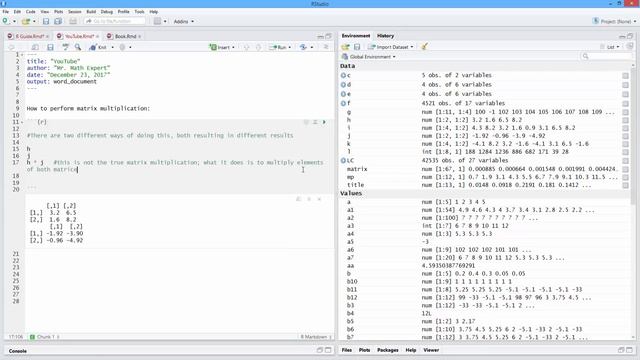Open Project (None) dropdown

point(614,21)
